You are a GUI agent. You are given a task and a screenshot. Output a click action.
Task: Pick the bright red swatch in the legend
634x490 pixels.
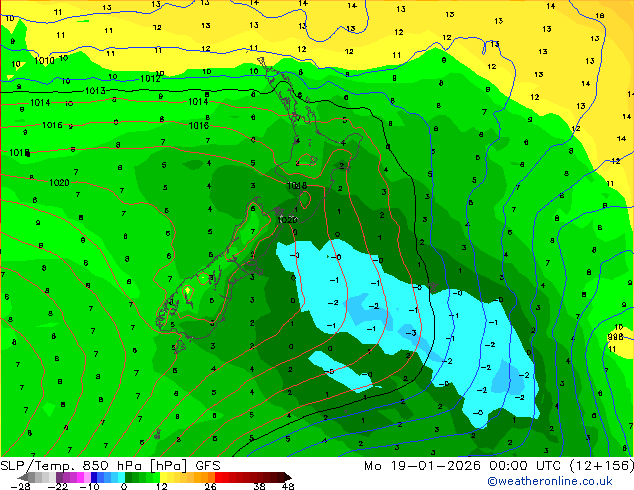point(218,477)
